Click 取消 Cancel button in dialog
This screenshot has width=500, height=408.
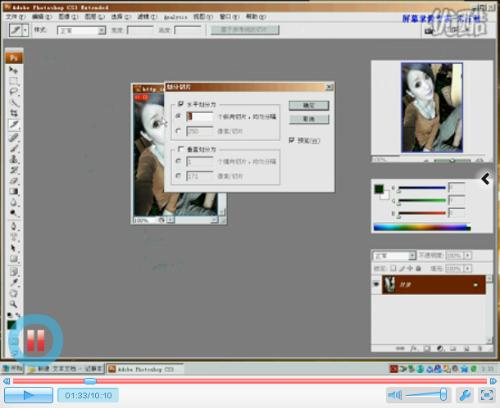click(x=309, y=119)
